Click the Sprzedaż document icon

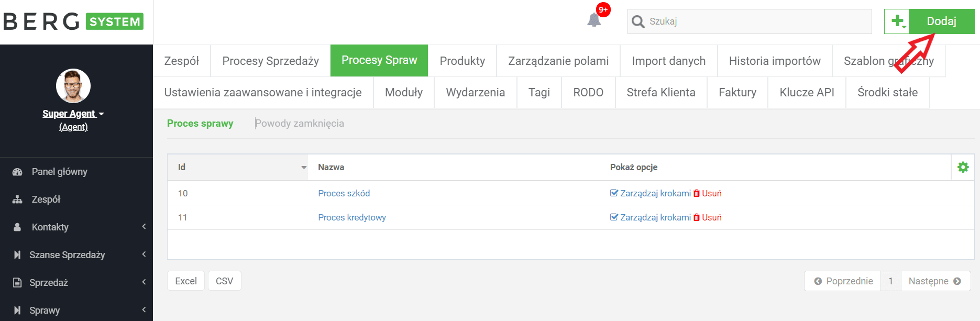(17, 283)
